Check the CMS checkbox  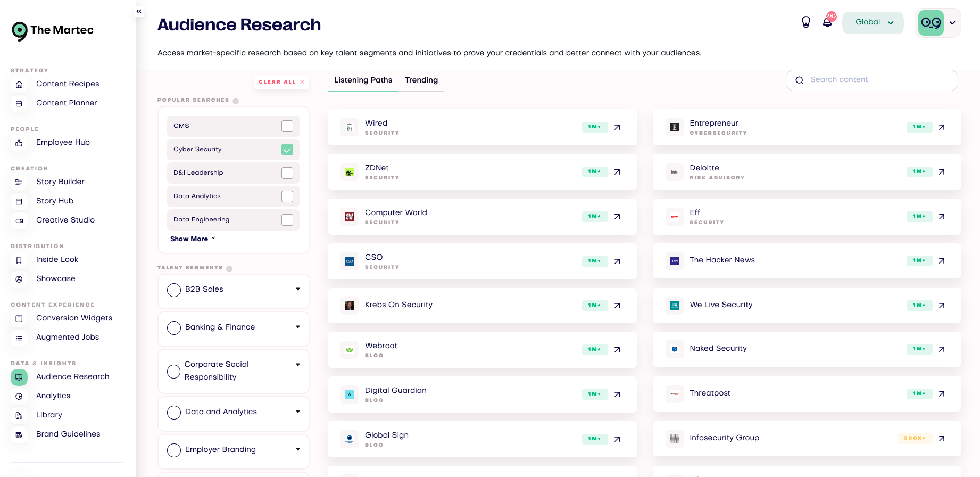click(287, 126)
